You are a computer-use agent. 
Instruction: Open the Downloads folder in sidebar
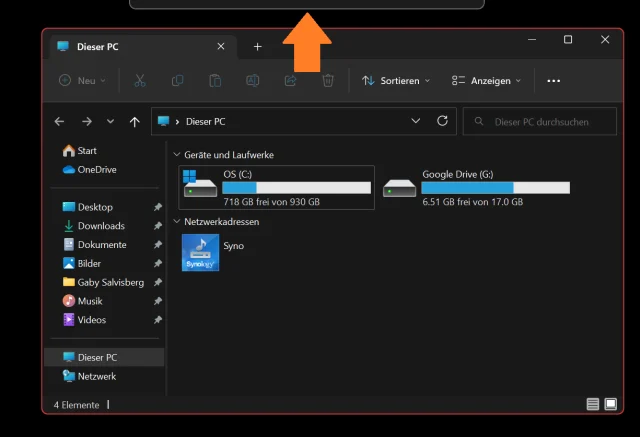100,226
